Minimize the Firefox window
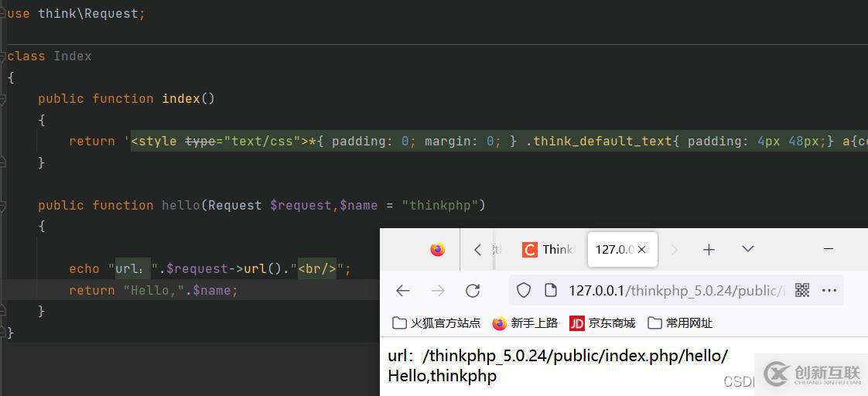868x396 pixels. point(828,250)
